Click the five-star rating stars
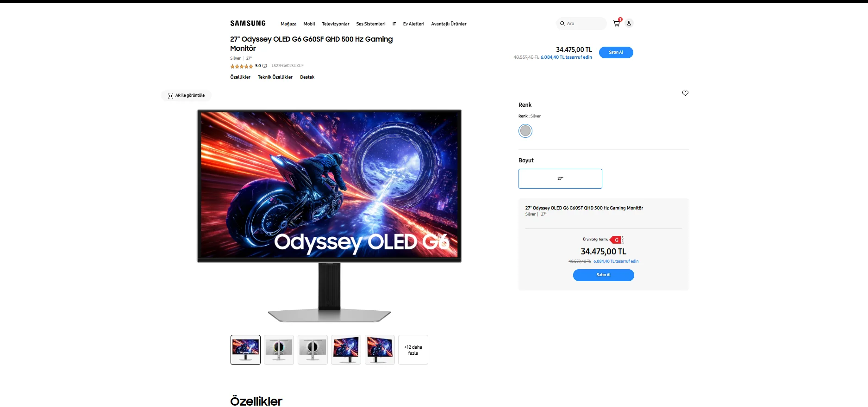Screen dimensions: 868x407 (242, 66)
